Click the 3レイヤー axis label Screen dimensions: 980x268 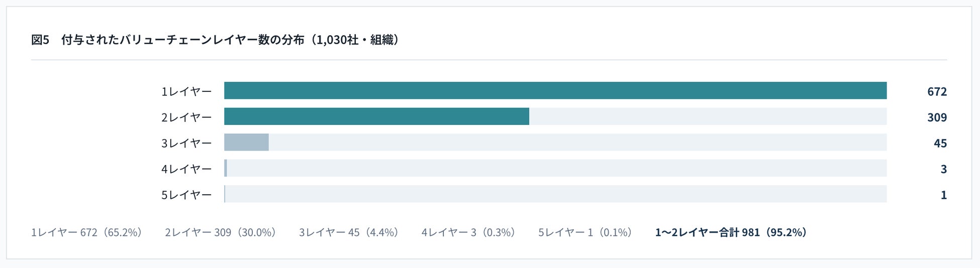pos(186,143)
